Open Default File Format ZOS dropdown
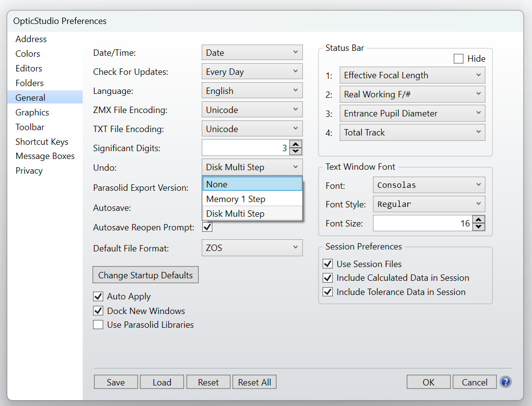This screenshot has width=532, height=406. point(252,248)
